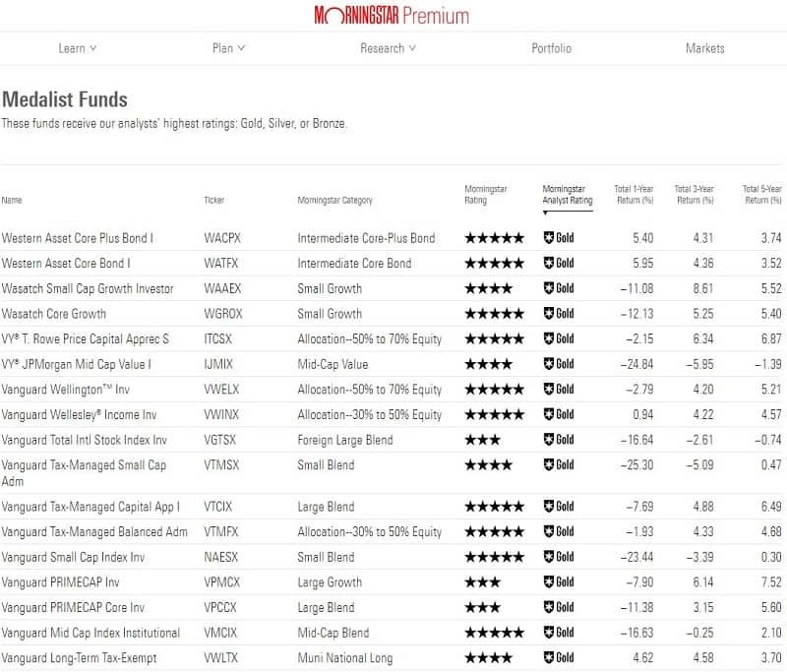Click the Morningstar Premium logo
787x672 pixels.
click(392, 15)
